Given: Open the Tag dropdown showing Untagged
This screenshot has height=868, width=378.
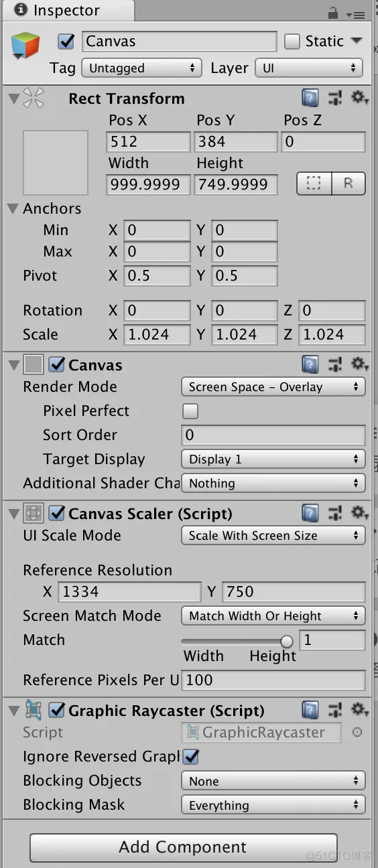Looking at the screenshot, I should [141, 68].
